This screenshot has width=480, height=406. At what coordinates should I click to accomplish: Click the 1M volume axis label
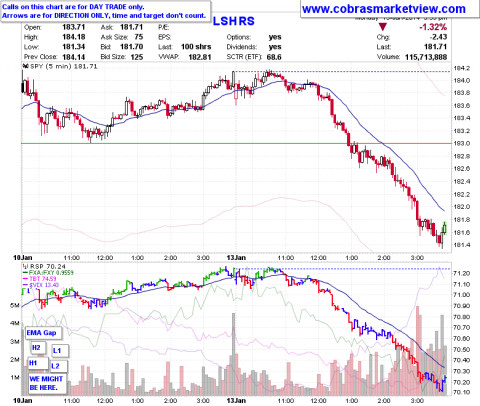15,377
